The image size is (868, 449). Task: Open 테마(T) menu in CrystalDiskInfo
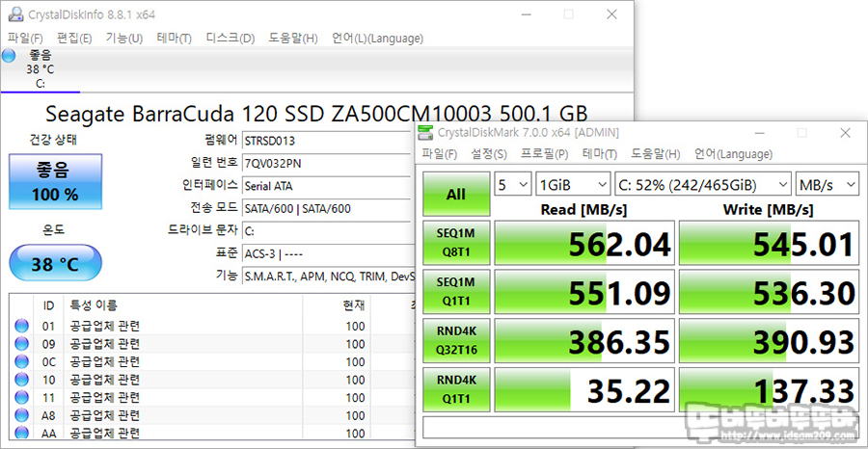click(x=175, y=39)
